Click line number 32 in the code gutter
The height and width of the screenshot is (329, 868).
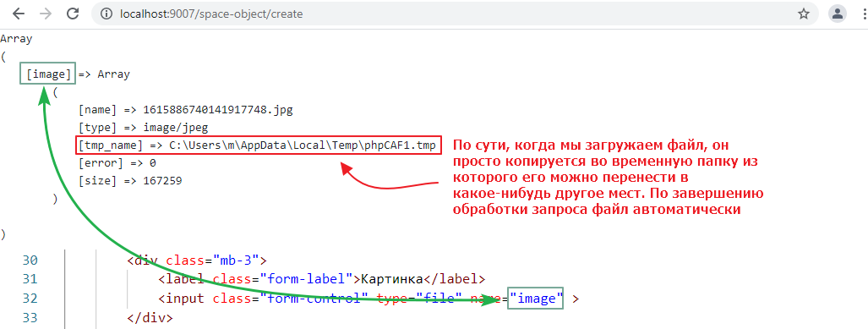(x=30, y=299)
